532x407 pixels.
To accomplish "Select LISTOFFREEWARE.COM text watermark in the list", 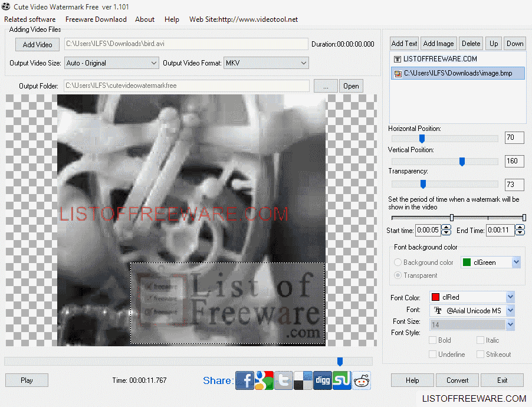I will click(458, 59).
